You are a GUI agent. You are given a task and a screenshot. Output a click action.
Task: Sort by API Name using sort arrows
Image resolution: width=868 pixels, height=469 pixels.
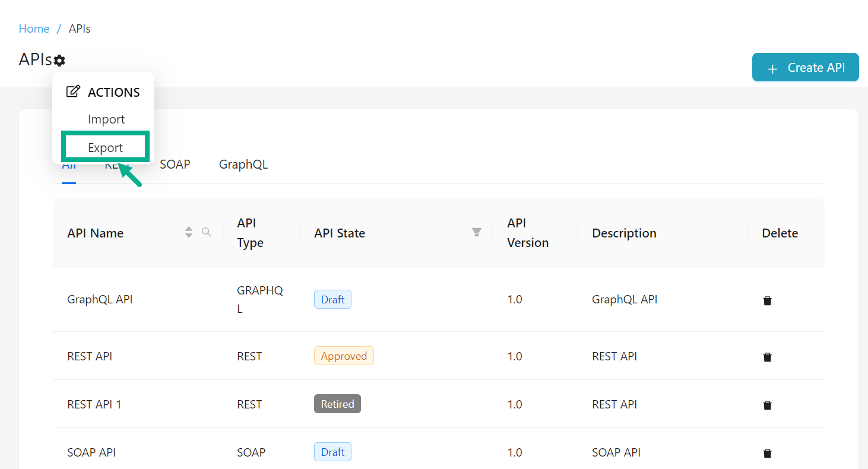(189, 233)
